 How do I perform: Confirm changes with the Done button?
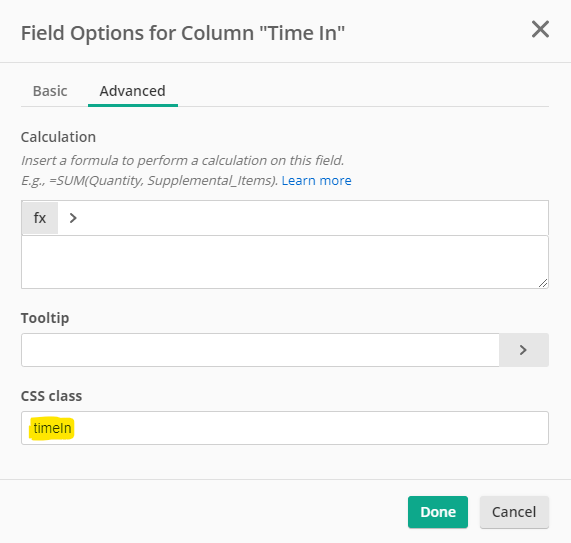click(438, 512)
